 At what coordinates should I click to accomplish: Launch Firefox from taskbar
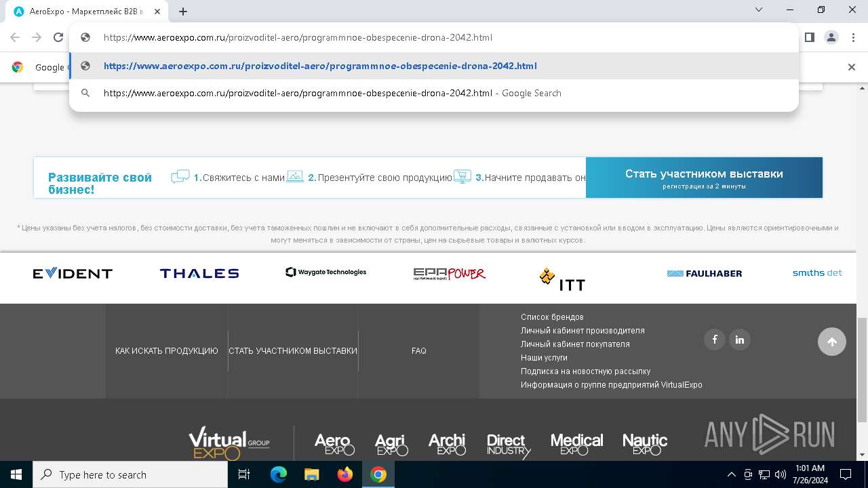[x=344, y=474]
